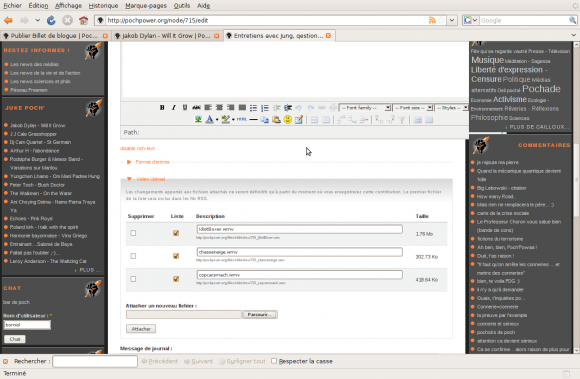Viewport: 580px width, 379px height.
Task: Switch to Jakob Dylan - Will It Grow tab
Action: [x=166, y=36]
